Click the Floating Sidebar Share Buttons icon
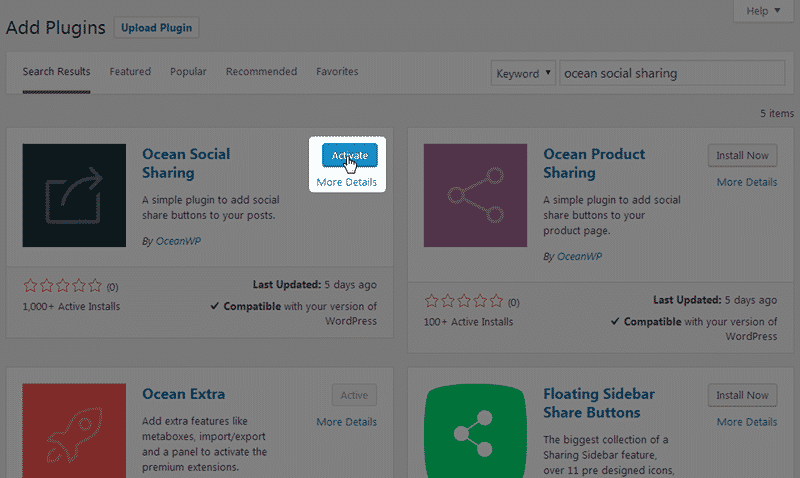The image size is (800, 478). coord(475,431)
